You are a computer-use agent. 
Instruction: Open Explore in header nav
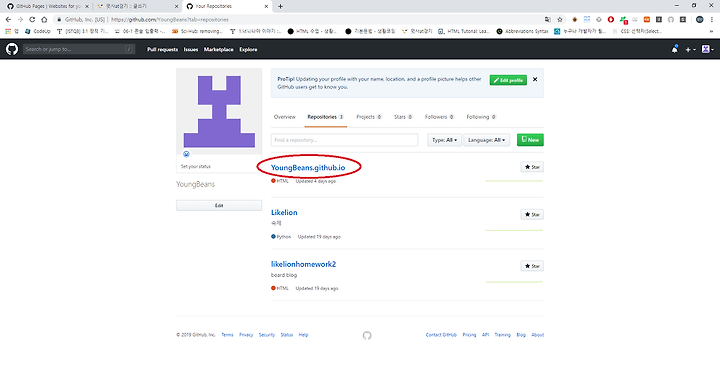point(248,50)
